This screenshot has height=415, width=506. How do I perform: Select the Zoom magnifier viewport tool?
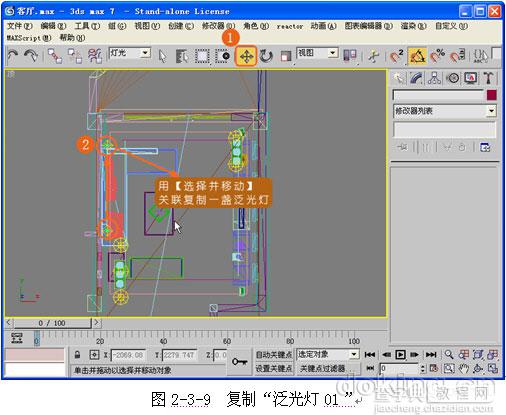pyautogui.click(x=449, y=354)
